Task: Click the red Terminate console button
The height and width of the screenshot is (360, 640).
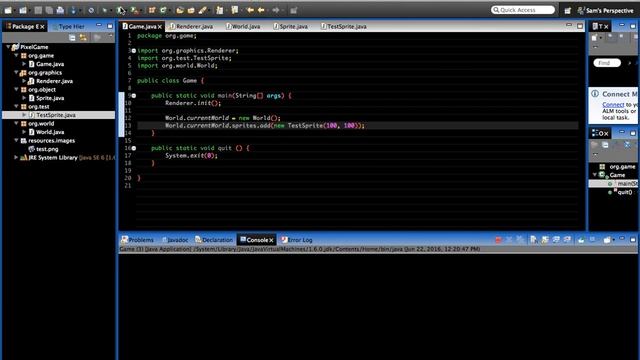Action: pos(498,240)
